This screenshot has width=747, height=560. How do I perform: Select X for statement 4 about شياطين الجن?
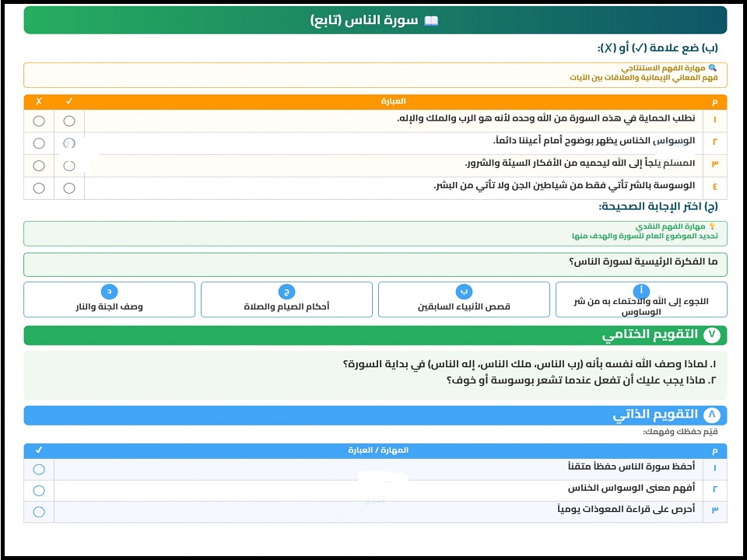pyautogui.click(x=39, y=188)
